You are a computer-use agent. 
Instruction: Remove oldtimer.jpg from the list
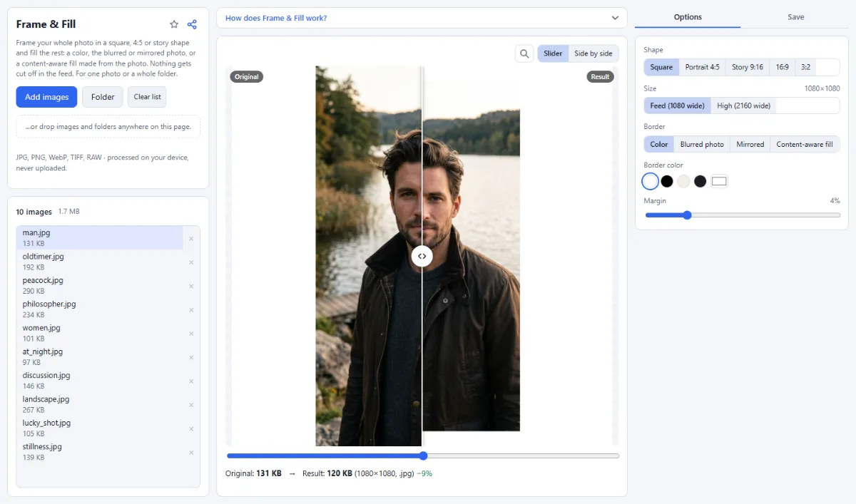pos(191,262)
